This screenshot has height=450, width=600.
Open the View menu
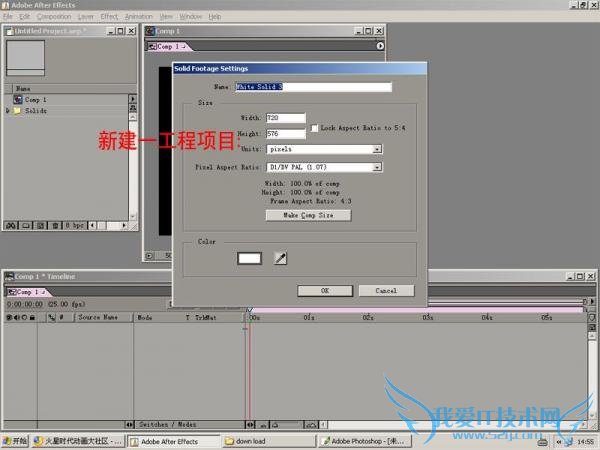[166, 16]
